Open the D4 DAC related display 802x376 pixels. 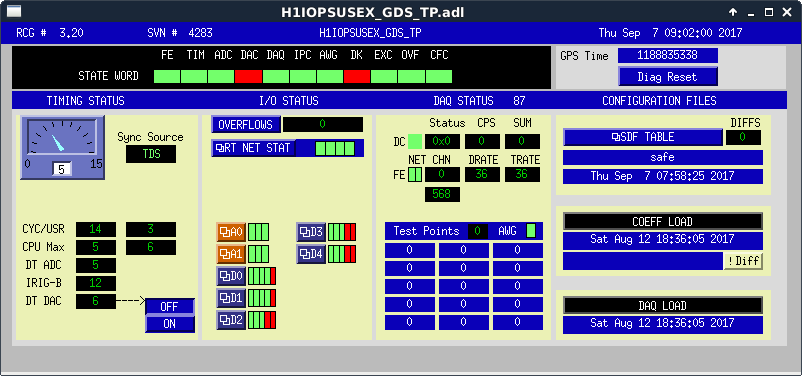311,254
